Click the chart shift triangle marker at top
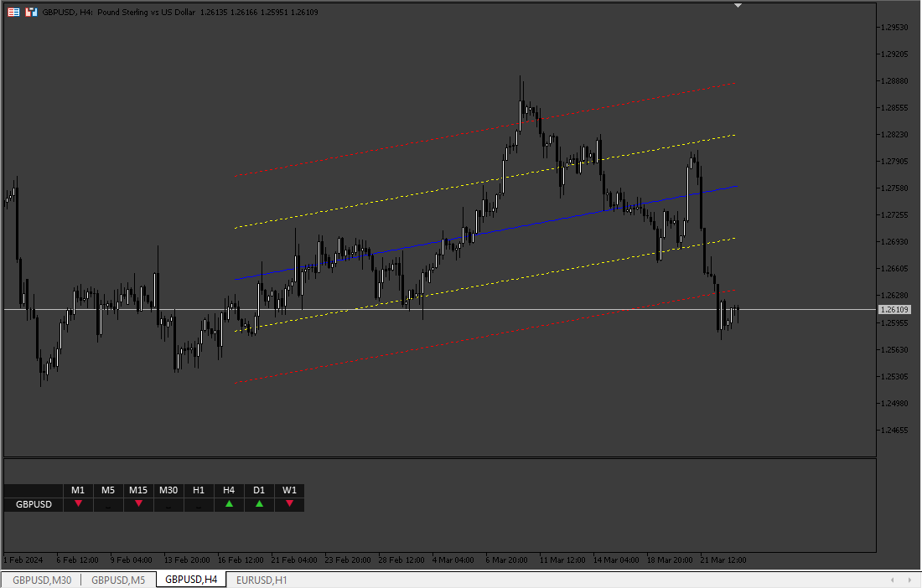The image size is (922, 588). tap(738, 5)
